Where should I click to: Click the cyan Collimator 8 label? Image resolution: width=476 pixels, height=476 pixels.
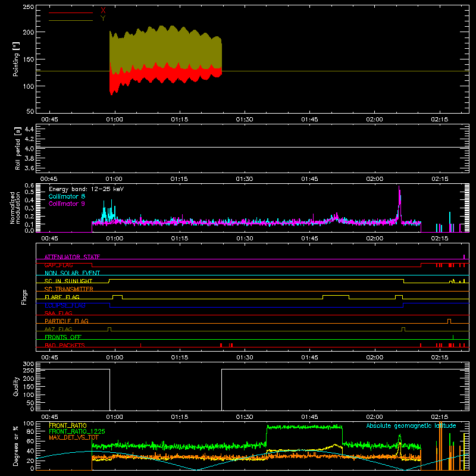pos(67,196)
